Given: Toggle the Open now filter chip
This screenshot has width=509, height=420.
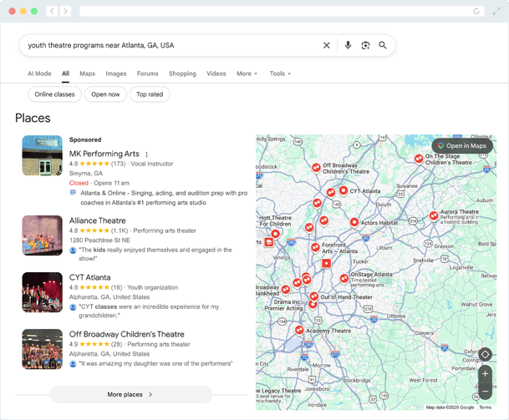Looking at the screenshot, I should (105, 94).
